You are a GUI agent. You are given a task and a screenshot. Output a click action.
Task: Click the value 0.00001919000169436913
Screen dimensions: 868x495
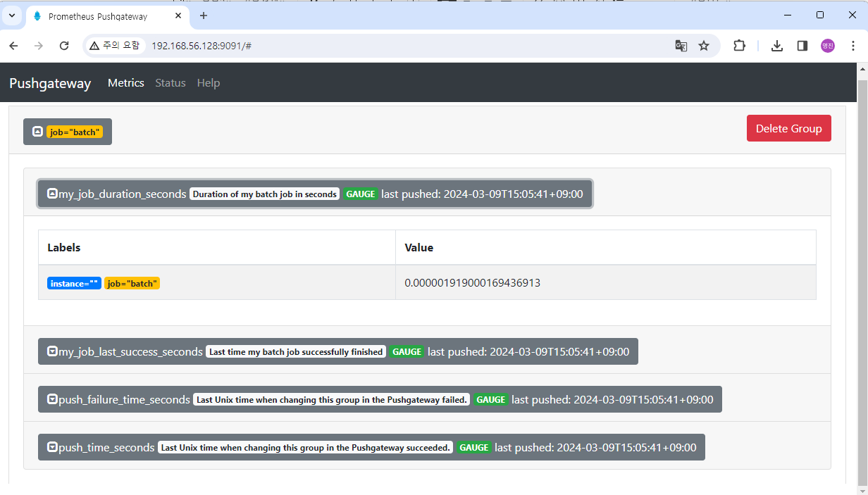click(x=472, y=283)
